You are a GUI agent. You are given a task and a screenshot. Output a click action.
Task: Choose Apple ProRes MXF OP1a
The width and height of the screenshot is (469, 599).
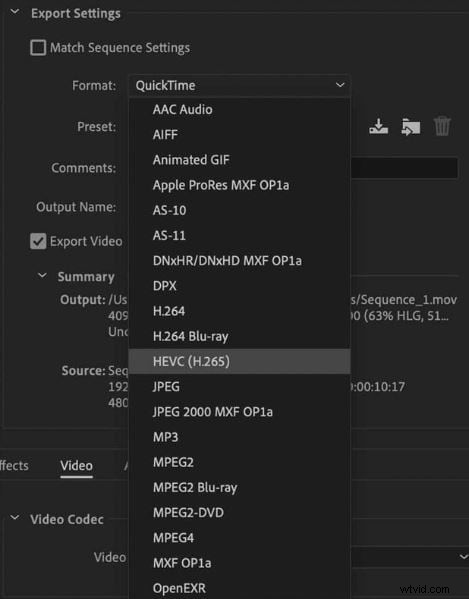tap(239, 185)
